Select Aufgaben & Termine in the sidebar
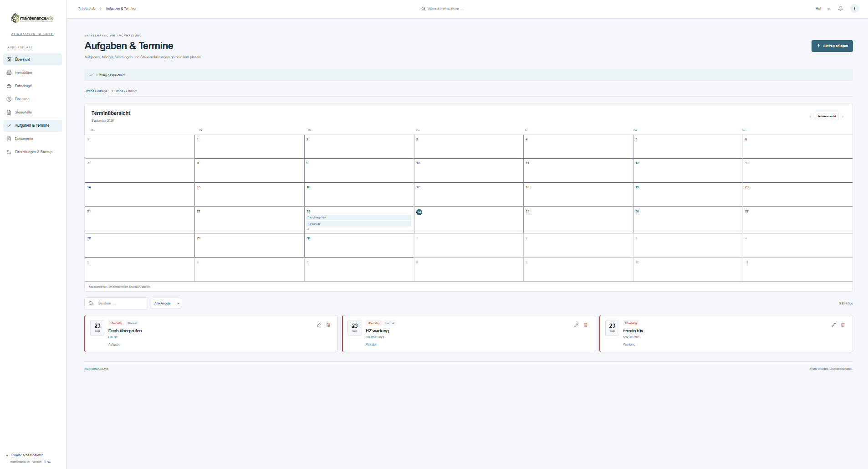868x469 pixels. point(32,125)
